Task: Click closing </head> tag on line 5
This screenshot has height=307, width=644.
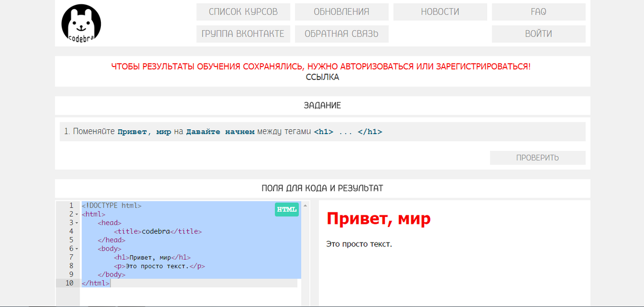Action: (x=112, y=240)
